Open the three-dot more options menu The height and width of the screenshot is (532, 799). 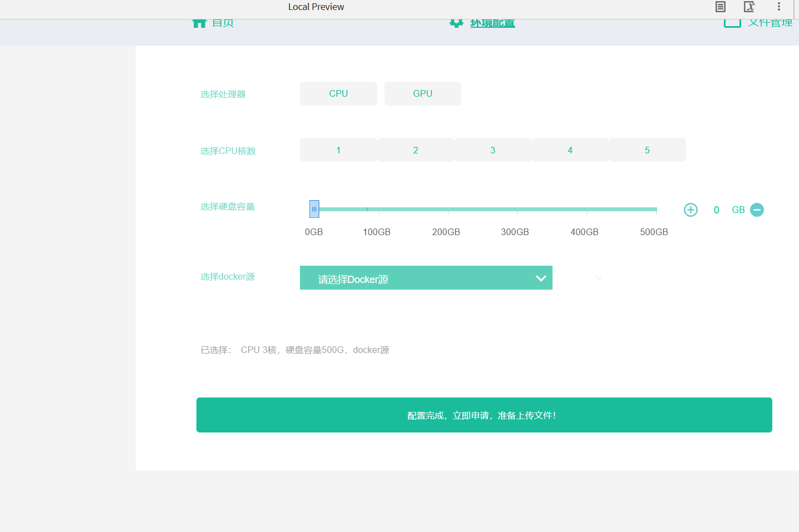779,7
